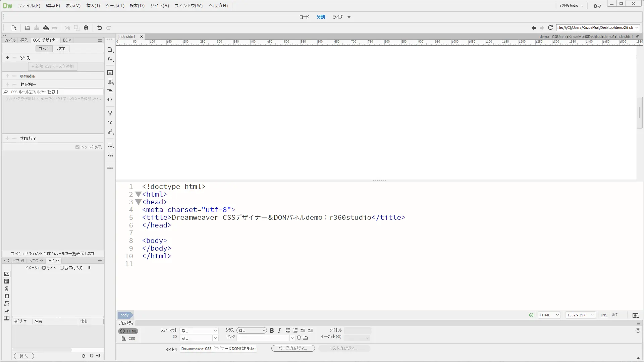The height and width of the screenshot is (362, 644).
Task: Switch to the スニペット tab
Action: click(36, 261)
